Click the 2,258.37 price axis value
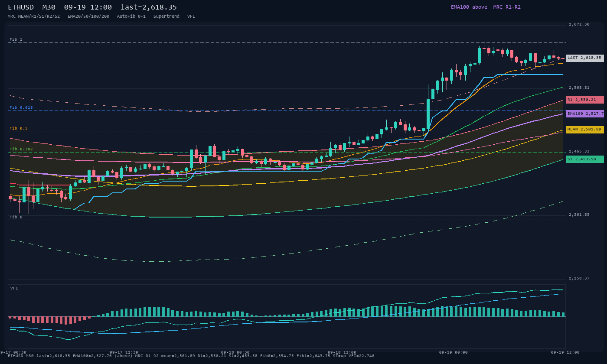This screenshot has width=607, height=364. [579, 278]
